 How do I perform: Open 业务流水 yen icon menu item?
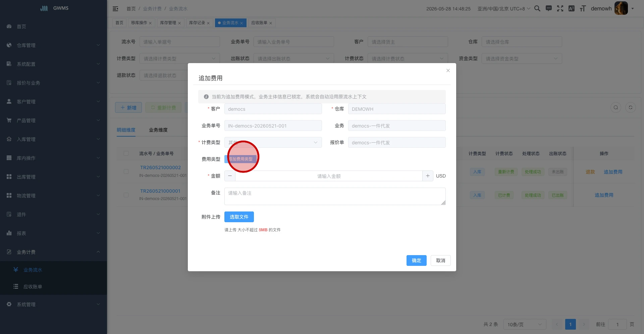[x=54, y=270]
